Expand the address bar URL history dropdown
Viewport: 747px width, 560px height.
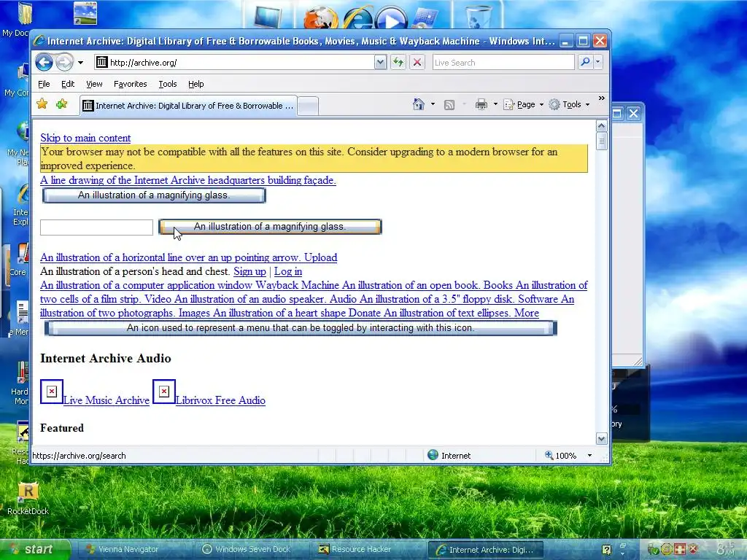380,63
